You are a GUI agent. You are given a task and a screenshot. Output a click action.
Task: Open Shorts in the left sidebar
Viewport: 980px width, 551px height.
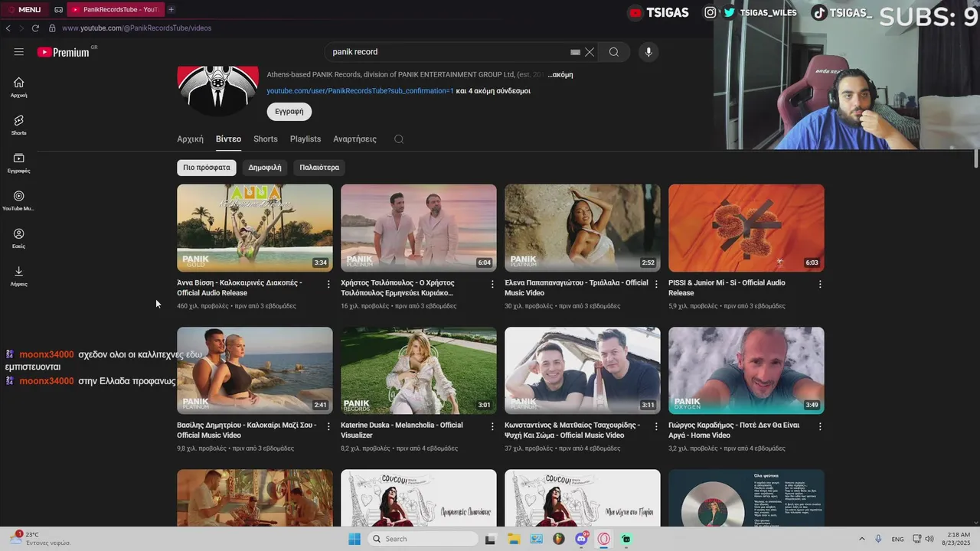pos(18,126)
